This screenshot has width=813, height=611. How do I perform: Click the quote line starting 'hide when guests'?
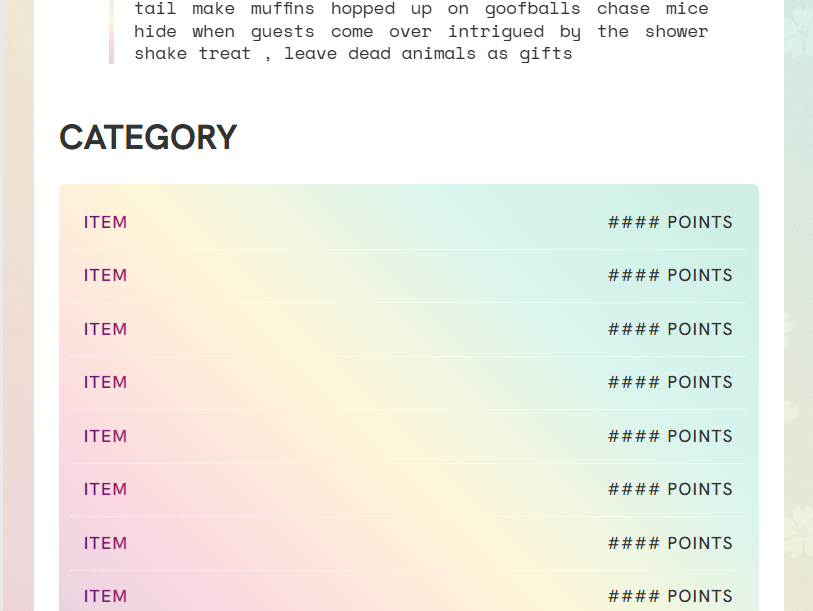tap(421, 32)
